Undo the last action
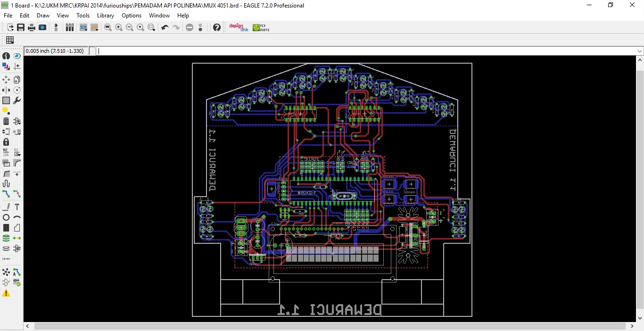Screen dimensions: 644x331 point(165,27)
